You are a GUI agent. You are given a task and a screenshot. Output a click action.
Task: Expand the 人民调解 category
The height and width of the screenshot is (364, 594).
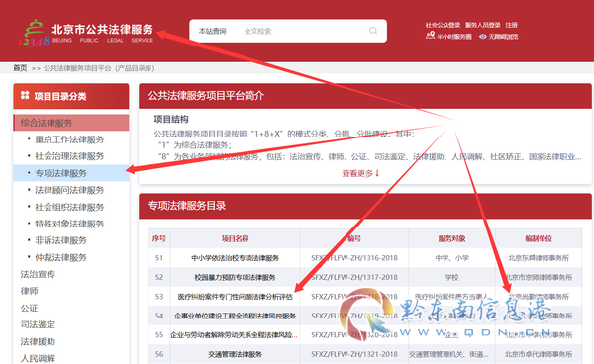coord(38,358)
